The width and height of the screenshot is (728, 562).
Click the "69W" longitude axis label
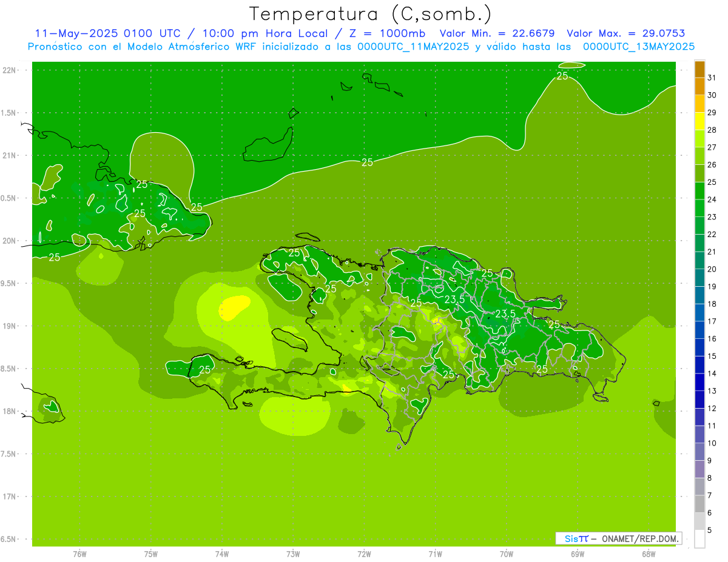pos(578,554)
